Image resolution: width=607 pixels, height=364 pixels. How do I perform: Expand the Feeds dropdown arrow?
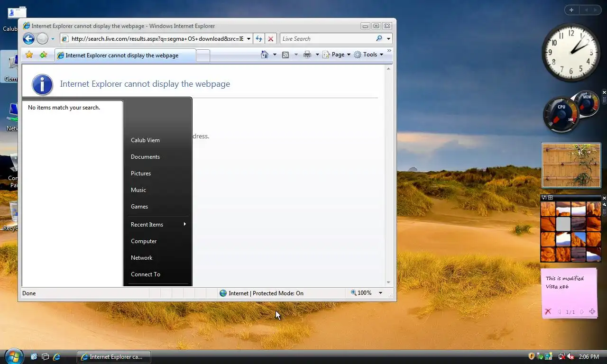point(296,55)
